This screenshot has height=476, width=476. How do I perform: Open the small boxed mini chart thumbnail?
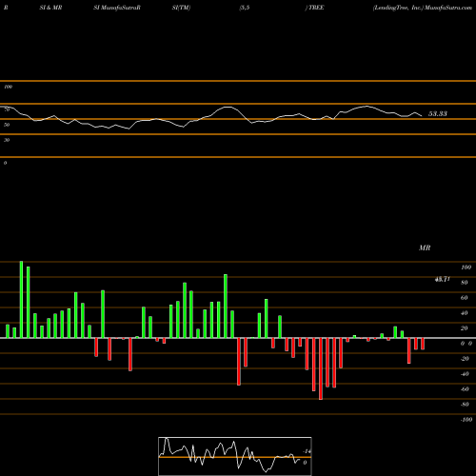(x=235, y=456)
